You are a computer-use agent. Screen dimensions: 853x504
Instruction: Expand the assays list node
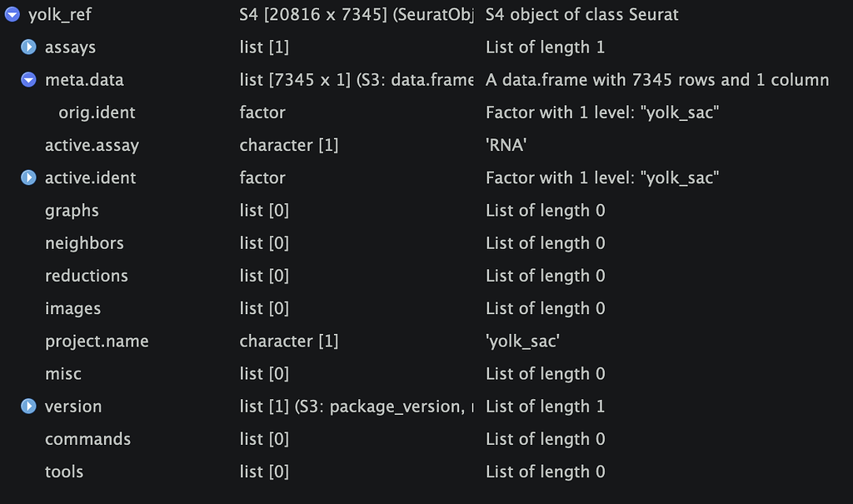(x=28, y=47)
